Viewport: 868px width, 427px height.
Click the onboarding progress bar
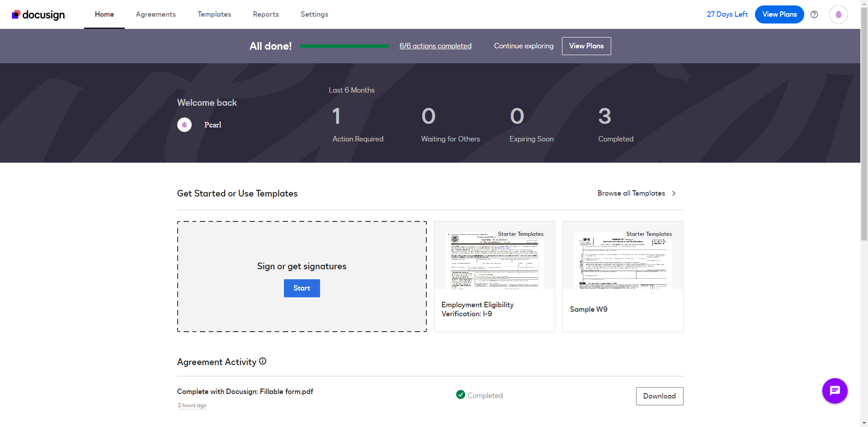coord(344,46)
